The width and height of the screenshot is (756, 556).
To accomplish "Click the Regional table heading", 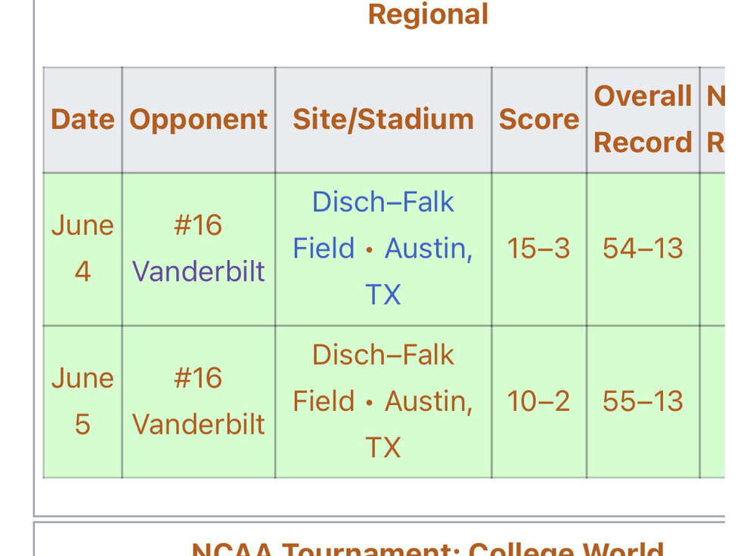I will [x=428, y=14].
